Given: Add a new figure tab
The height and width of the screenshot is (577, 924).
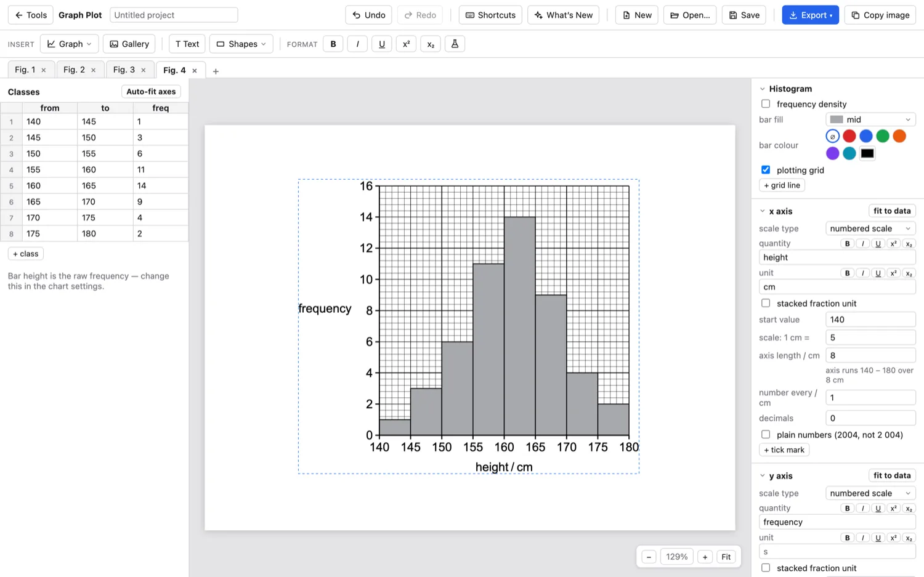Looking at the screenshot, I should click(x=216, y=71).
